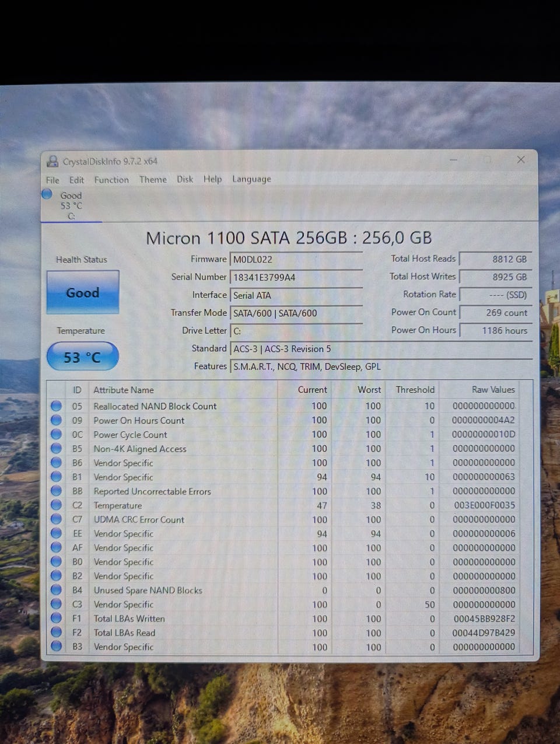
Task: Click the Worst column header
Action: coord(359,390)
